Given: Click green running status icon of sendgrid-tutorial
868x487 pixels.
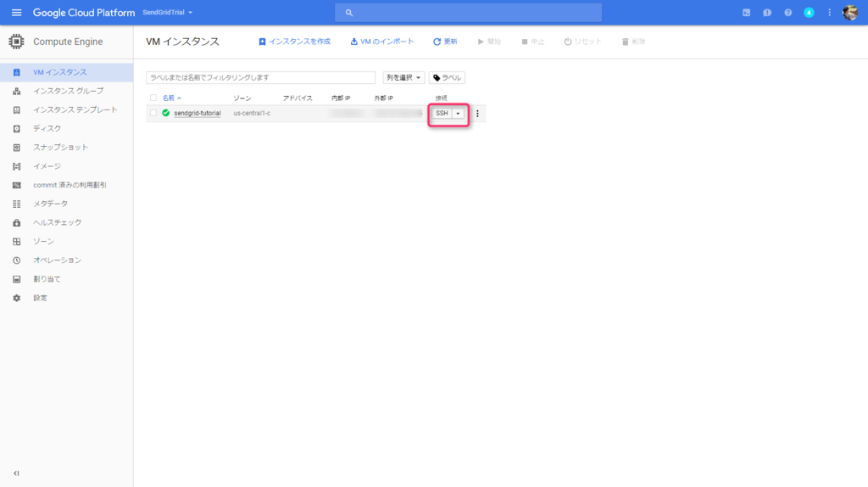Looking at the screenshot, I should tap(165, 113).
